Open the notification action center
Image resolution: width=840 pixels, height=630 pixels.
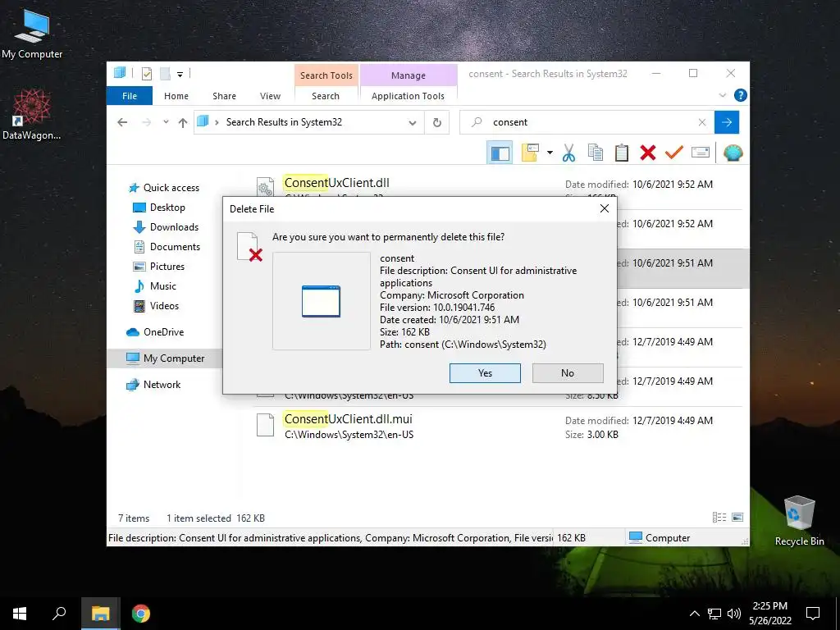813,614
